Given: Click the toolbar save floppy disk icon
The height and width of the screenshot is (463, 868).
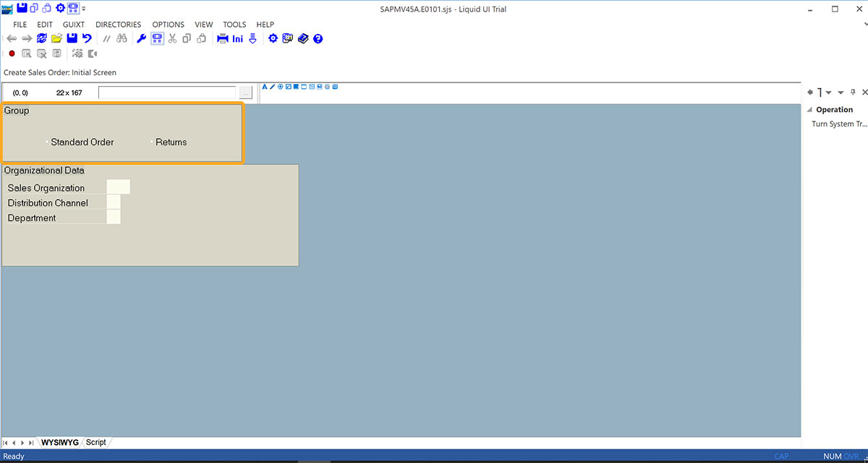Looking at the screenshot, I should [72, 38].
